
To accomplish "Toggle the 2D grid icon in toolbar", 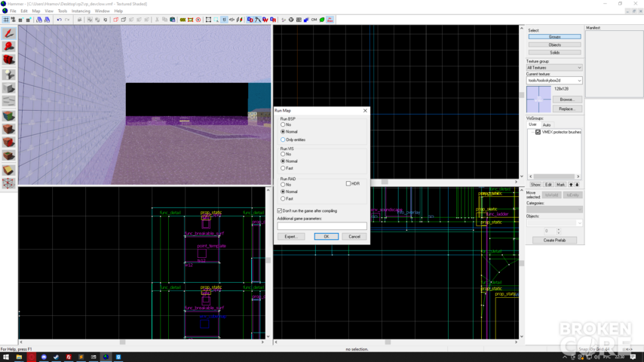I will point(6,20).
